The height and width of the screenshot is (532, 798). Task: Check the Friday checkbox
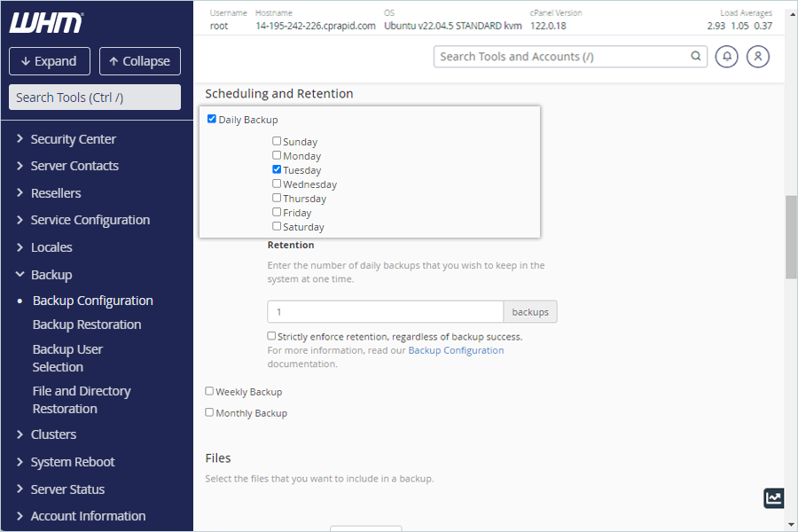click(x=277, y=212)
